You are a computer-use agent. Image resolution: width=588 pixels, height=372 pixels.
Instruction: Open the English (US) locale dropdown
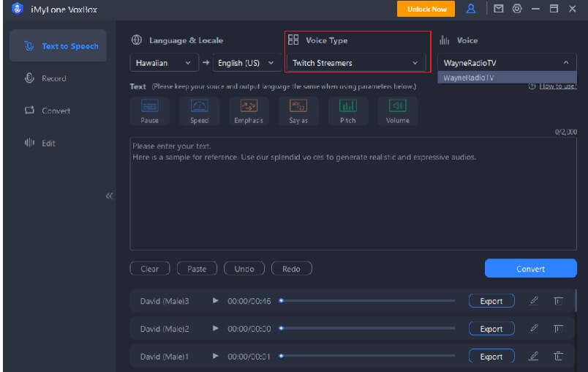246,63
